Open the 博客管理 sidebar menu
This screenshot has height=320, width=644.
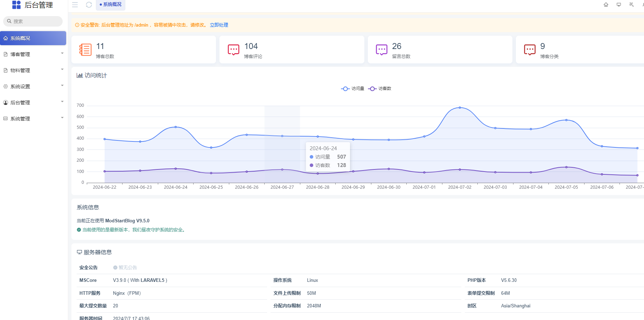click(x=33, y=54)
